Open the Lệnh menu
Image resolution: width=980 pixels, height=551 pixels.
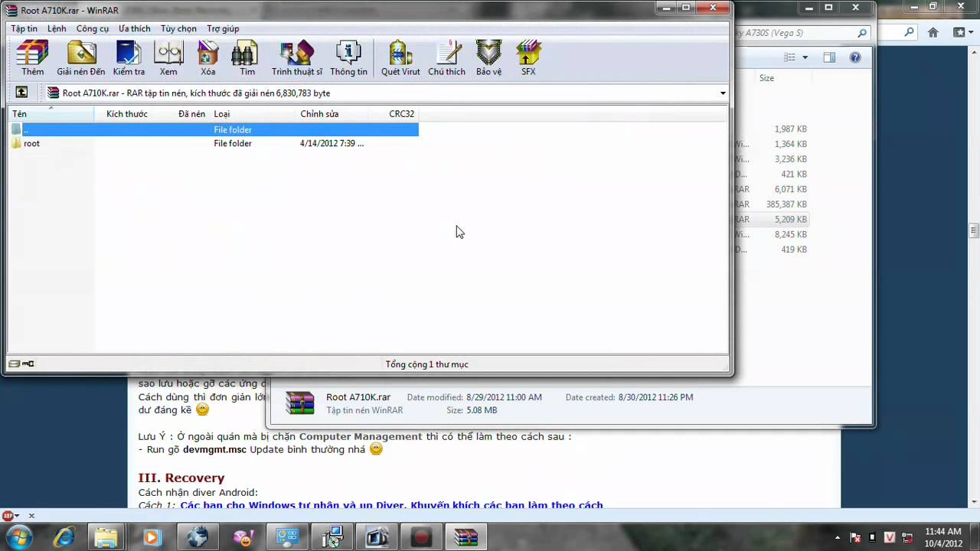pos(57,28)
